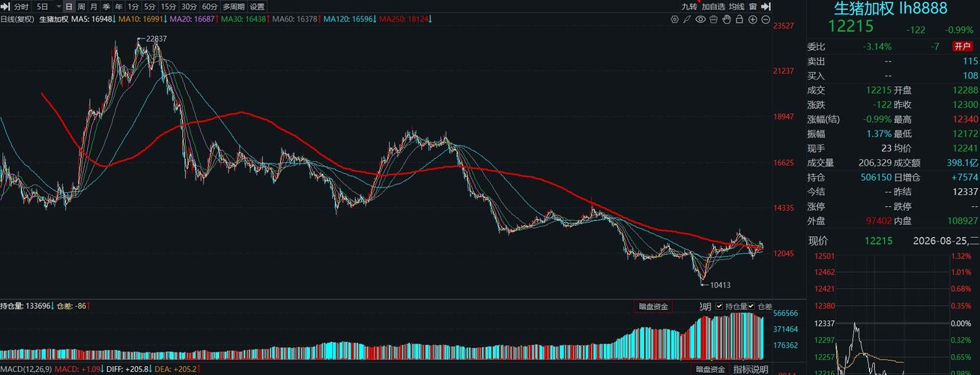Image resolution: width=980 pixels, height=375 pixels.
Task: Click the 最高 12340 value
Action: (966, 119)
